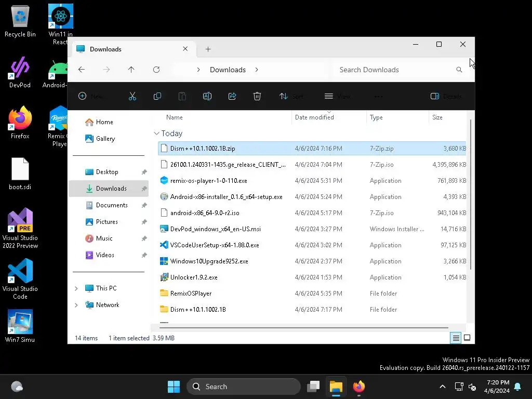Open Task View on taskbar

pos(313,387)
